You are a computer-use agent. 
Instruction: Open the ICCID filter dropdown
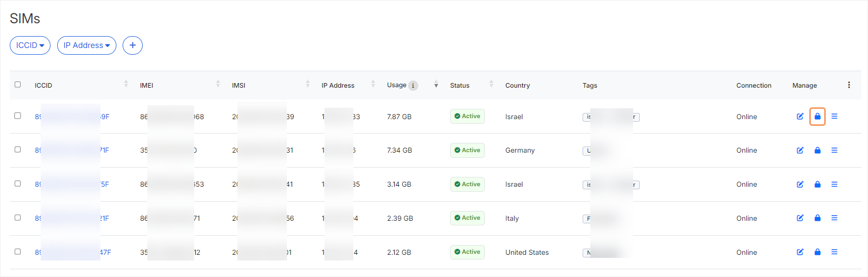[x=30, y=45]
